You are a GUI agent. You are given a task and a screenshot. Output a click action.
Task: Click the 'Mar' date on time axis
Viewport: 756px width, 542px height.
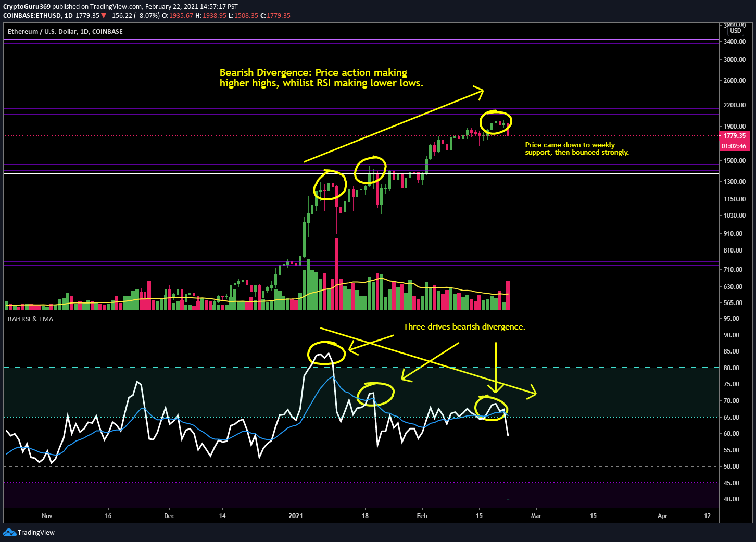click(x=536, y=516)
